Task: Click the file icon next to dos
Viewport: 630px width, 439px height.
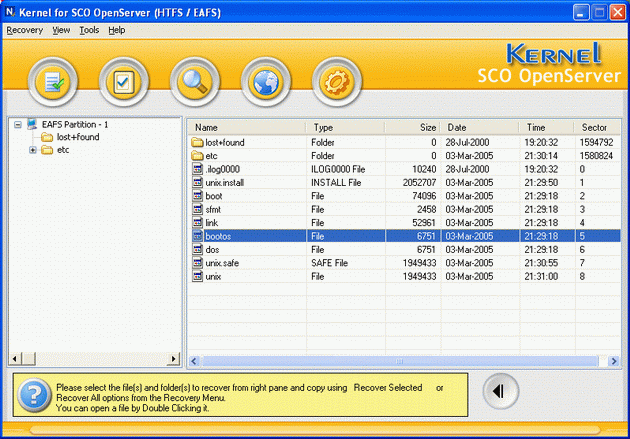Action: [197, 249]
